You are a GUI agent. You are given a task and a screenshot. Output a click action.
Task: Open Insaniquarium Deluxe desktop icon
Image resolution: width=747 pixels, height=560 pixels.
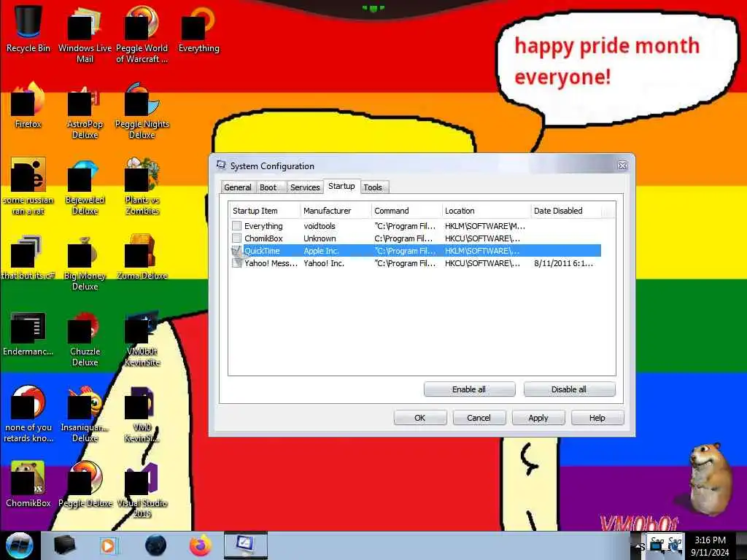(x=85, y=414)
